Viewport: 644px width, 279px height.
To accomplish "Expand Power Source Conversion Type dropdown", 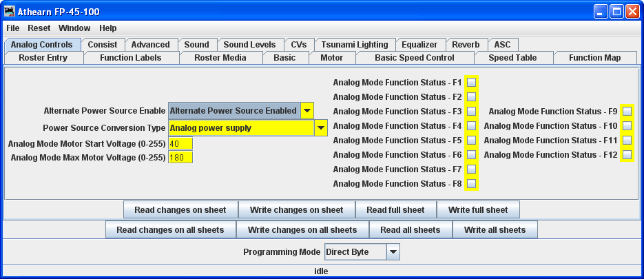I will coord(321,128).
